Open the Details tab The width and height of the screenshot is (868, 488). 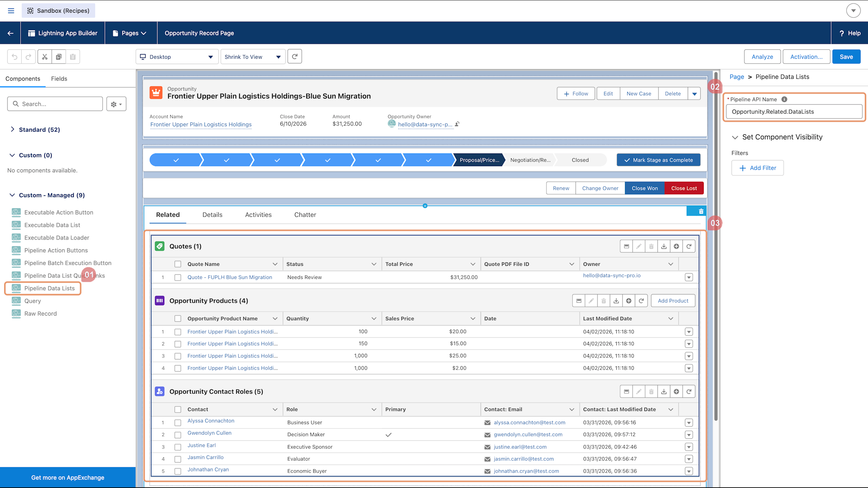click(x=212, y=215)
